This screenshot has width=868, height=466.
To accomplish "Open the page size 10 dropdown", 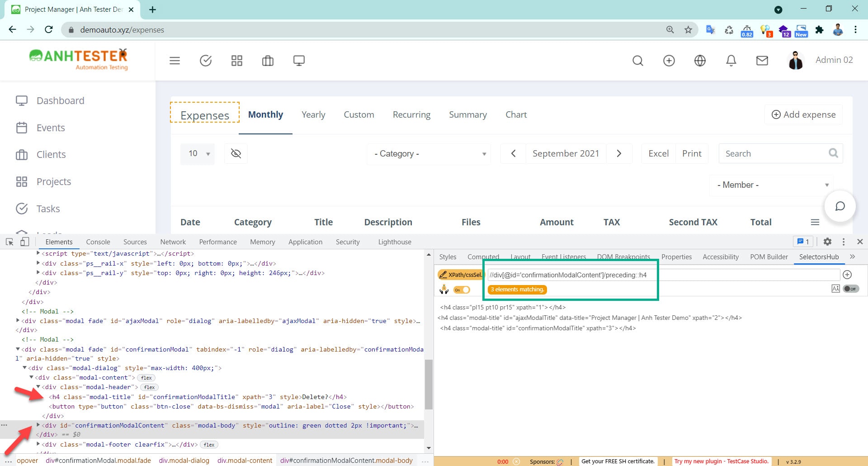I will (x=198, y=154).
